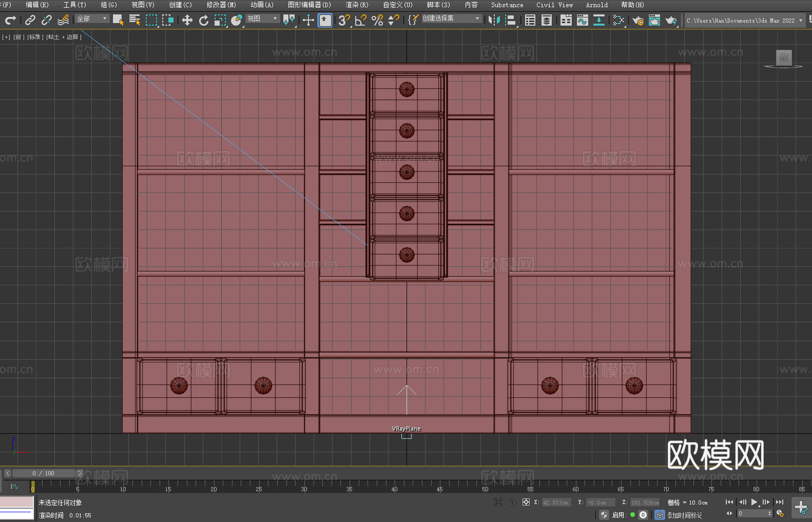The image size is (812, 522).
Task: Select the Link tool
Action: [x=30, y=20]
